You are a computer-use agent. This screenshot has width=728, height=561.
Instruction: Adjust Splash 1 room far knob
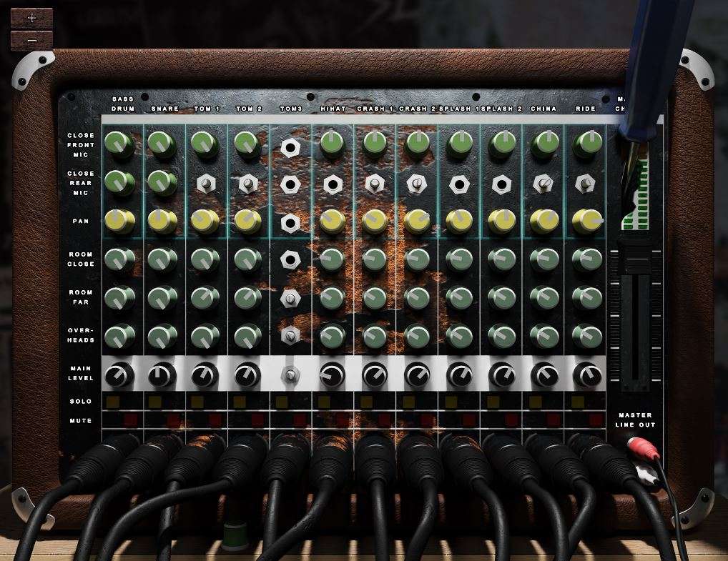[458, 298]
